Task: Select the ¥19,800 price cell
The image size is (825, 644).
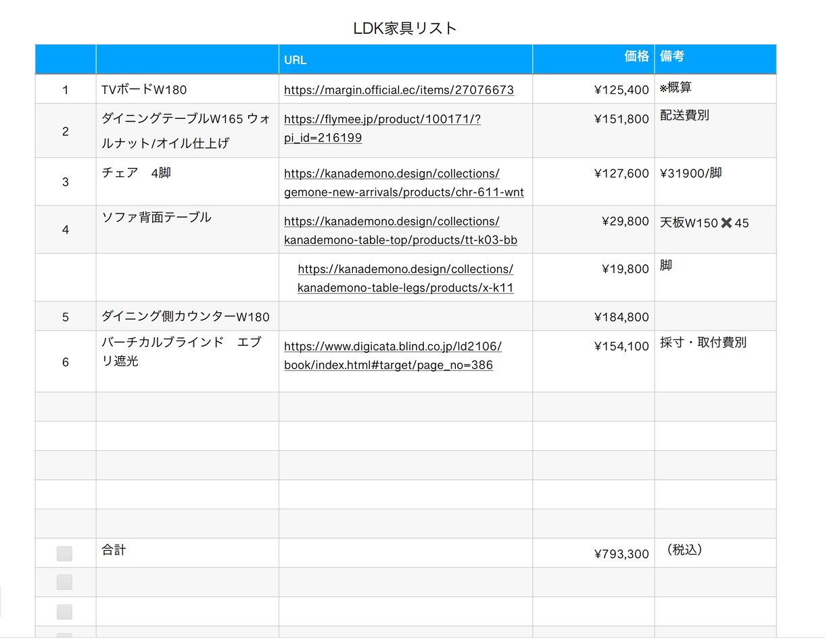Action: (594, 278)
